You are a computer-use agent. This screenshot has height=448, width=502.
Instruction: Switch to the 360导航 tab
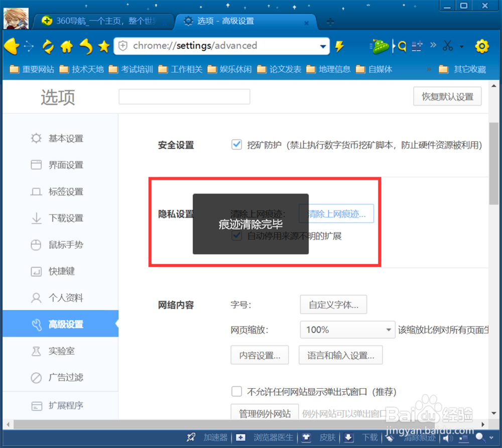pyautogui.click(x=102, y=21)
